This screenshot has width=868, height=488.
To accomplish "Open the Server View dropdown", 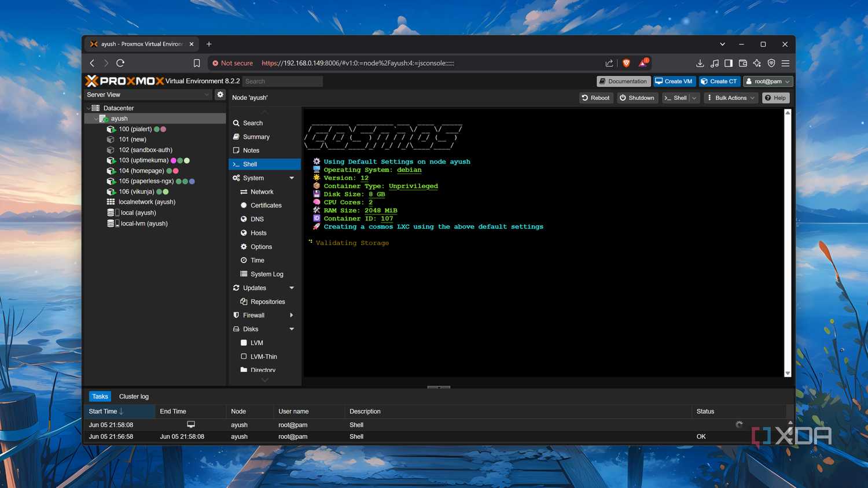I will (x=148, y=95).
